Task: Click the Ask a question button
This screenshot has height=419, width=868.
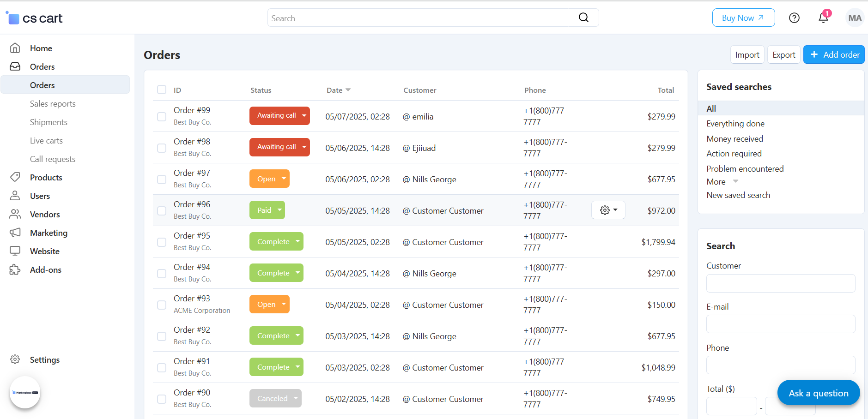Action: click(818, 393)
